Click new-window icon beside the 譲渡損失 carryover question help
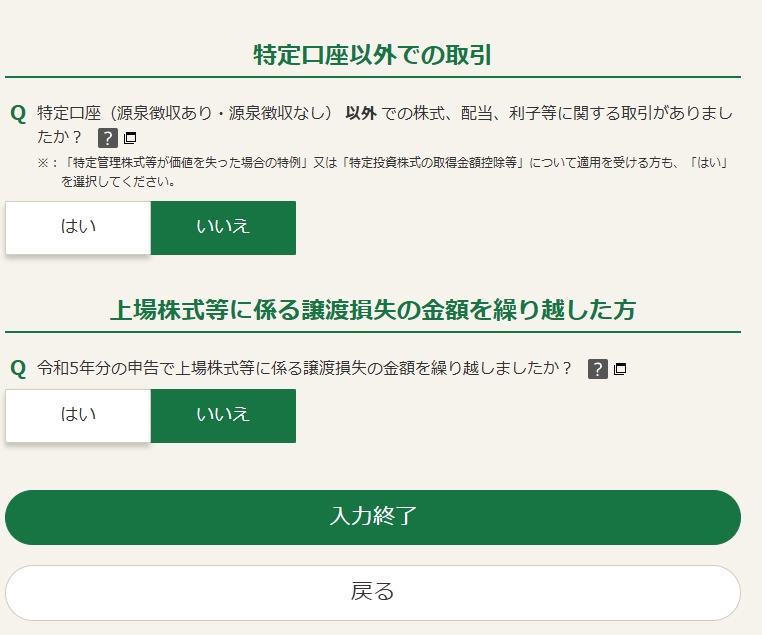762x635 pixels. (x=620, y=369)
